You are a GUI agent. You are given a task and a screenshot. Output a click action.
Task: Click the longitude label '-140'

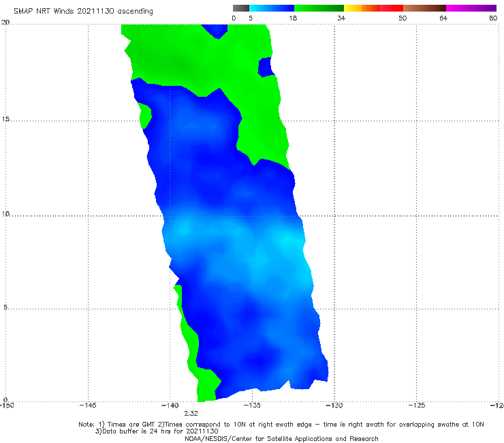coord(170,405)
